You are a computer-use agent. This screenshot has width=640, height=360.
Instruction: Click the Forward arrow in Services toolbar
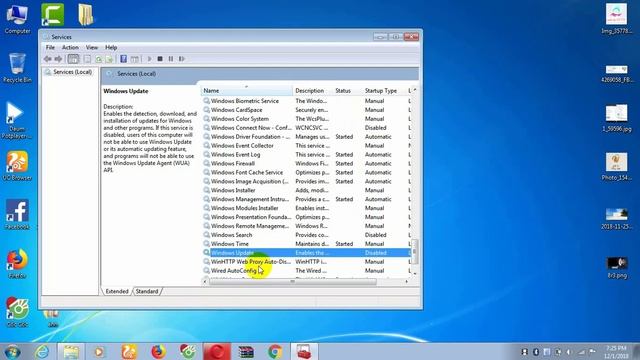point(58,59)
